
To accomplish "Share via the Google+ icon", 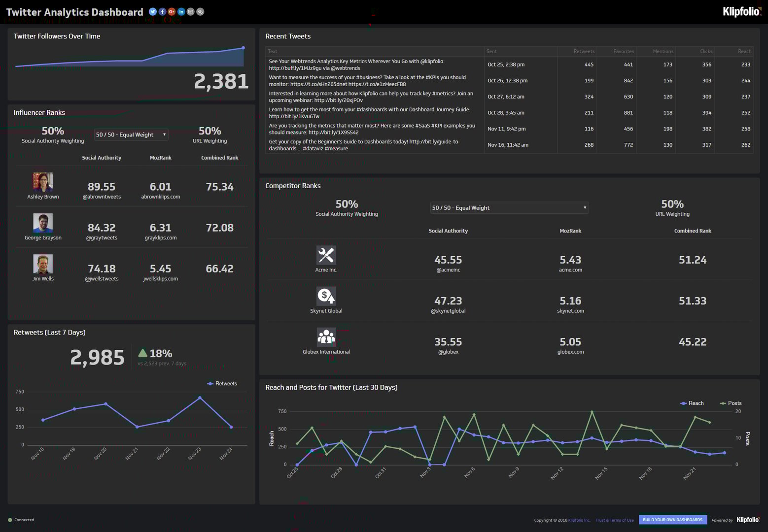I will pos(171,11).
